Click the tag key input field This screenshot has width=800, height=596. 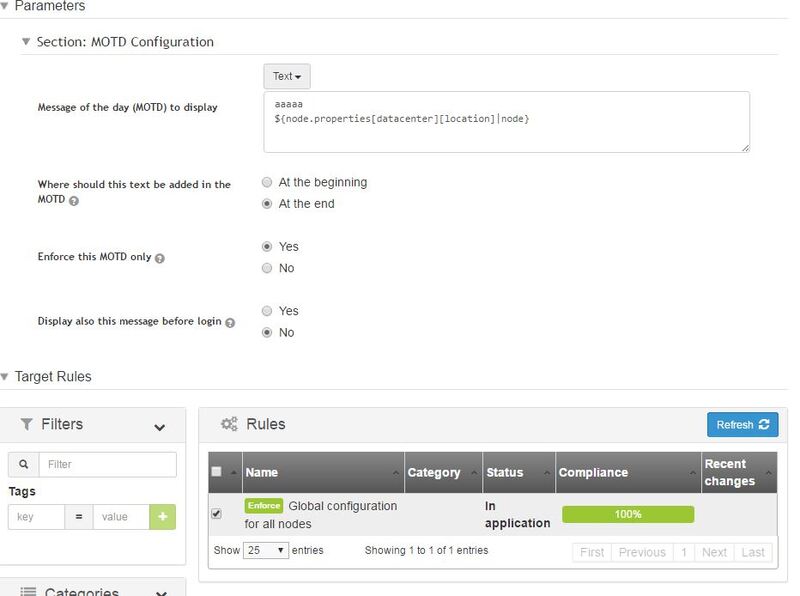(36, 517)
